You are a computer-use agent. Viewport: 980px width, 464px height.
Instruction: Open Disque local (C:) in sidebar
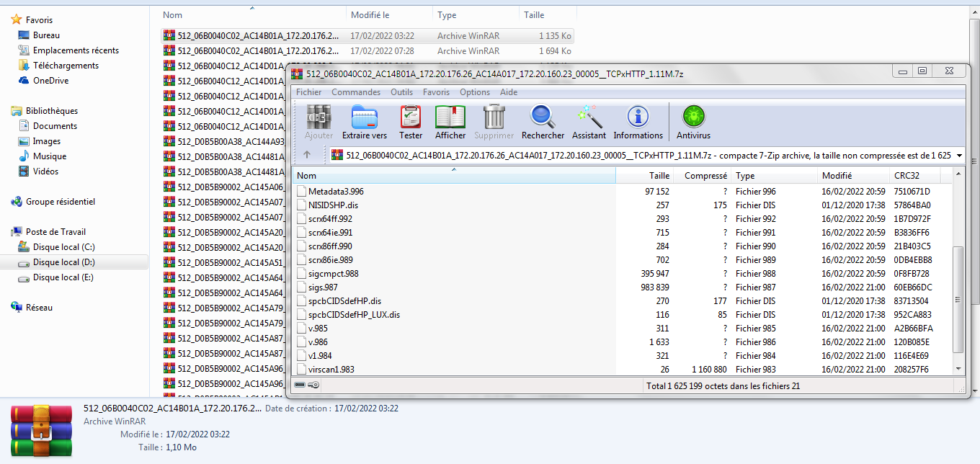(63, 247)
